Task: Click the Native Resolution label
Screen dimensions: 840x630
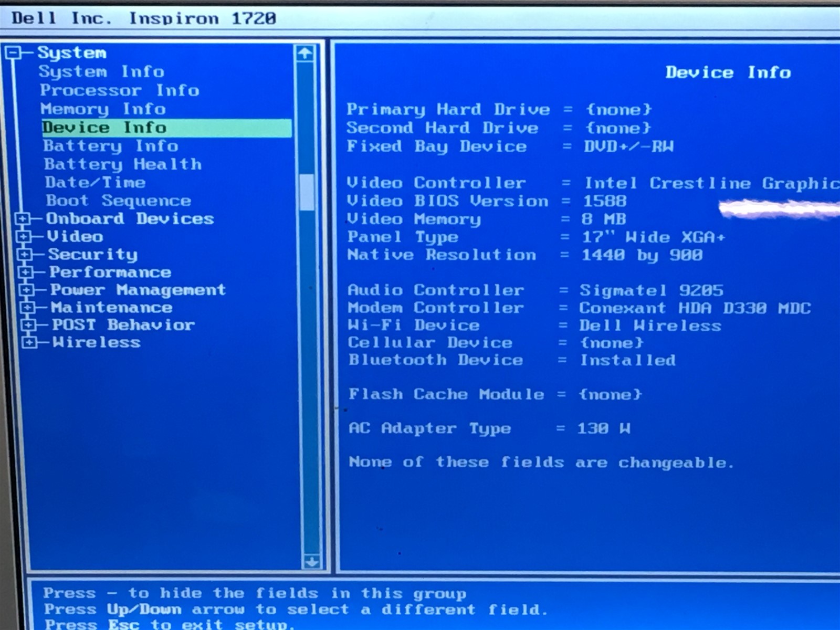Action: [x=442, y=255]
